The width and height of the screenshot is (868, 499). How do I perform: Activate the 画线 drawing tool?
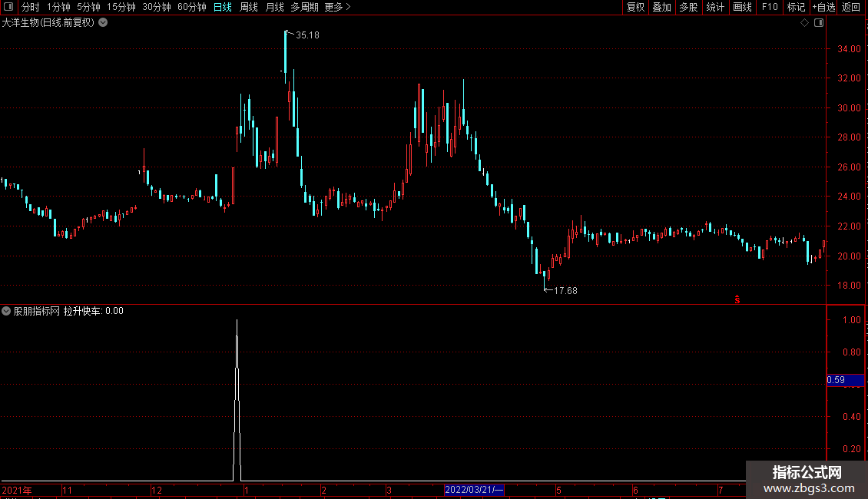tap(742, 7)
